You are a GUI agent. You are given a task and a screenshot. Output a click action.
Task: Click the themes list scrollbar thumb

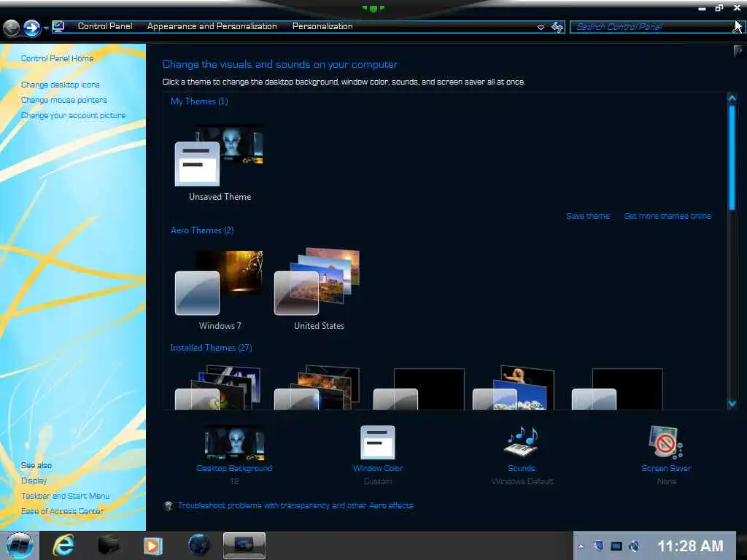point(732,157)
